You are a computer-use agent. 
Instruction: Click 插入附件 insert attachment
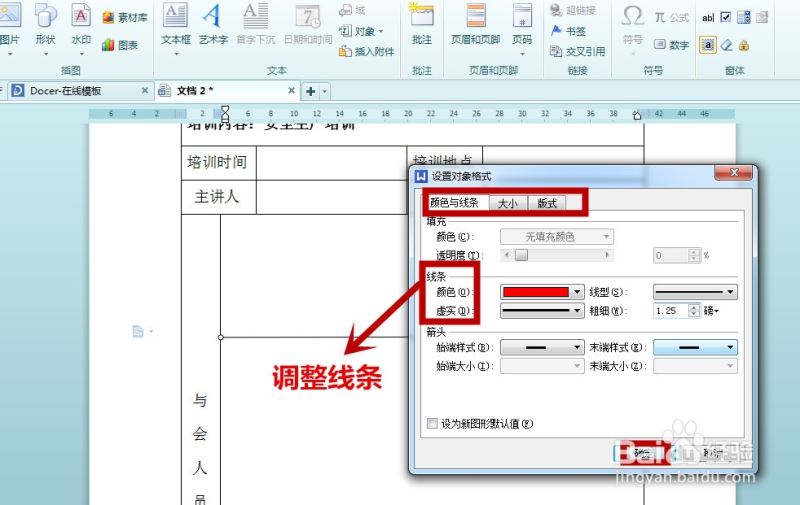(x=367, y=51)
